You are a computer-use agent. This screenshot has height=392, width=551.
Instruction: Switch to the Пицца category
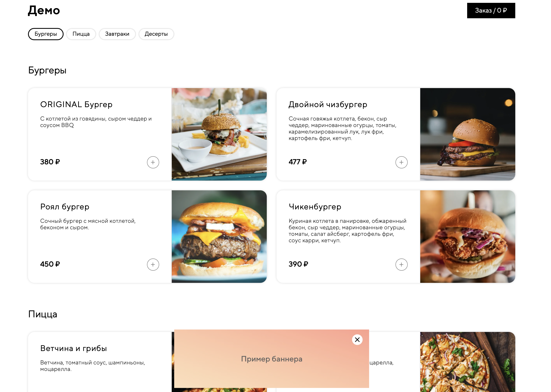(x=81, y=34)
